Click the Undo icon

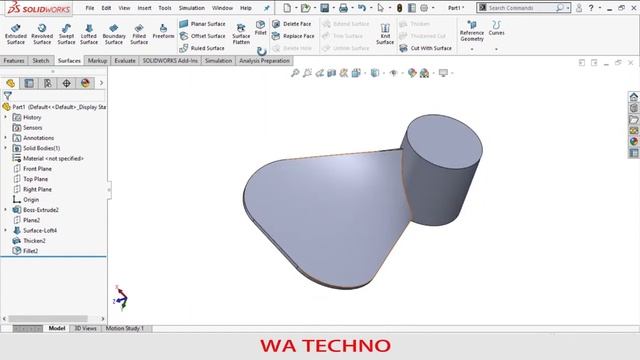pyautogui.click(x=362, y=8)
